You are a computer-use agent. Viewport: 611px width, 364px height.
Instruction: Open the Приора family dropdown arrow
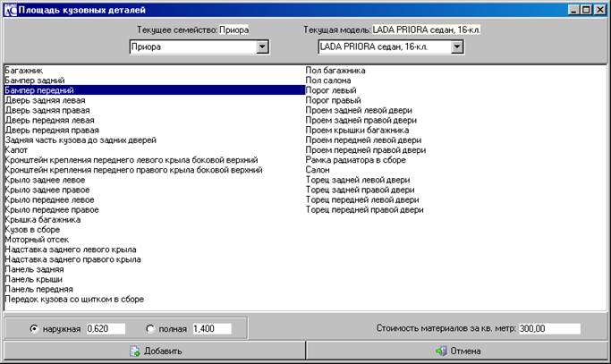tap(263, 47)
